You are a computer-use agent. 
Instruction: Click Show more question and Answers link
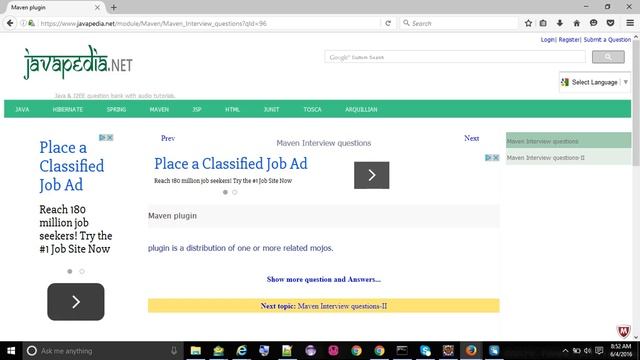(x=324, y=280)
